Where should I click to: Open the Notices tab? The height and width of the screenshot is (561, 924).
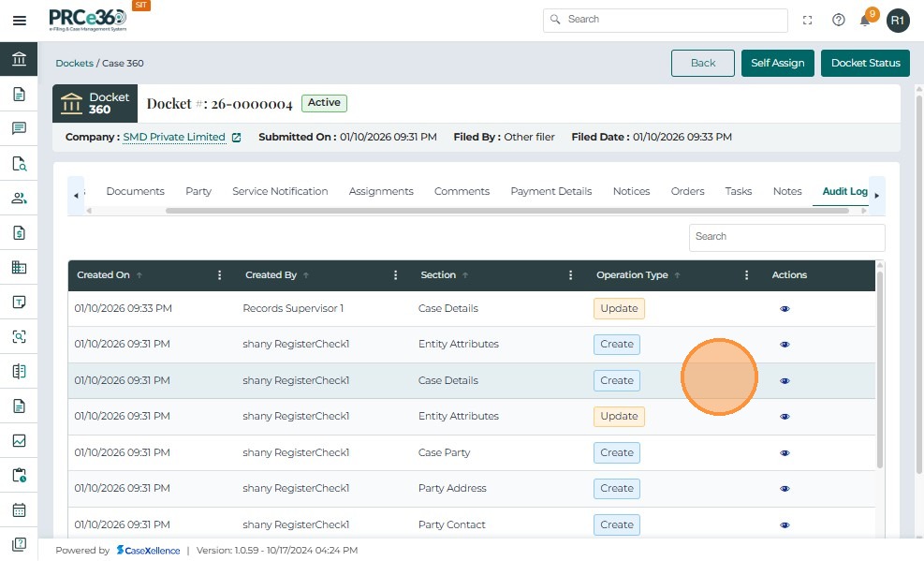[x=631, y=191]
